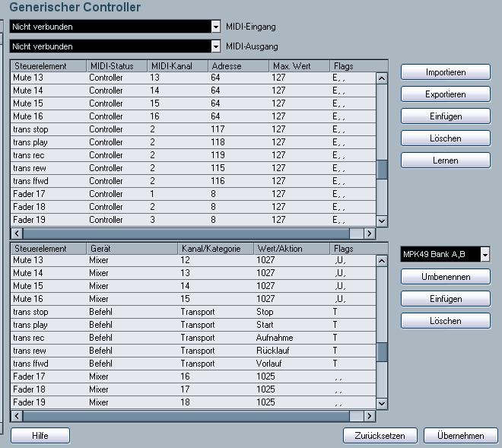Click Controller status for trans ffwd row

click(x=106, y=181)
